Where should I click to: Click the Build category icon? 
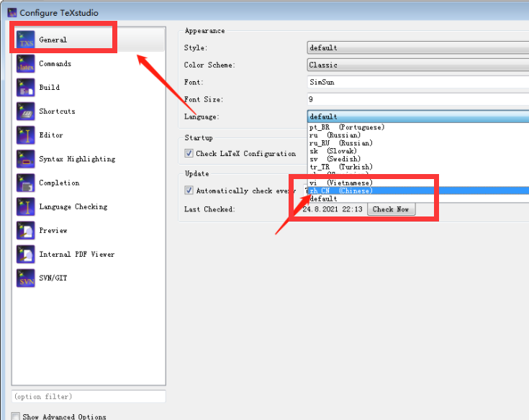pyautogui.click(x=26, y=88)
